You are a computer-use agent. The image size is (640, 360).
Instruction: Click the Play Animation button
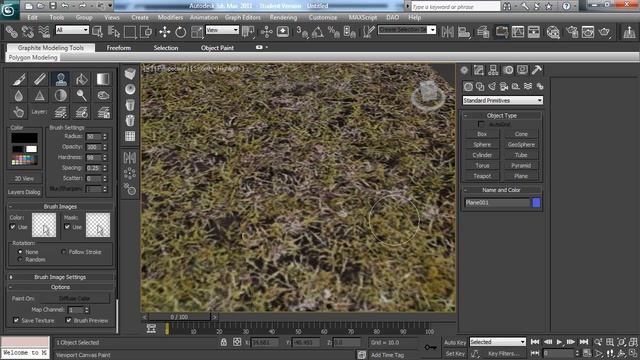[559, 342]
